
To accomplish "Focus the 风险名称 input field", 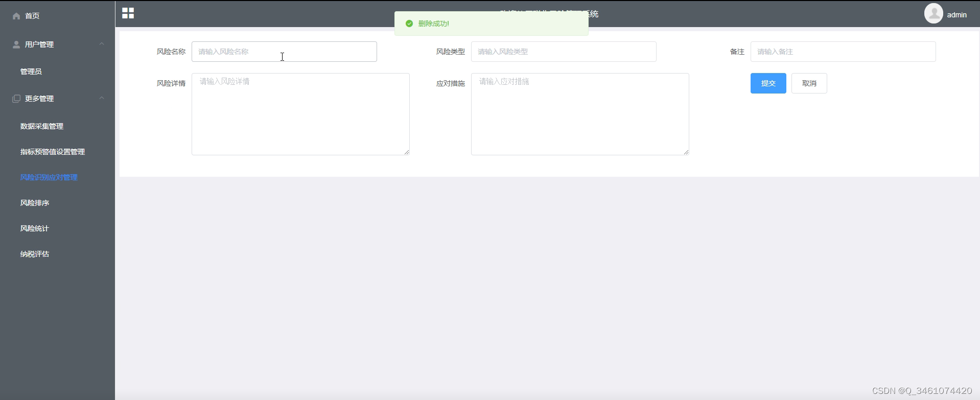I will [x=284, y=52].
